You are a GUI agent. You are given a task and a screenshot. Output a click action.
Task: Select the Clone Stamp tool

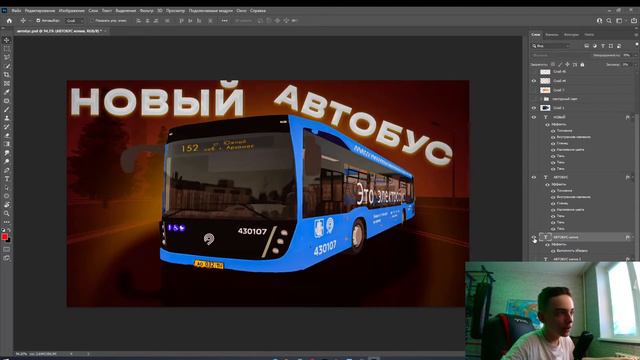coord(7,118)
